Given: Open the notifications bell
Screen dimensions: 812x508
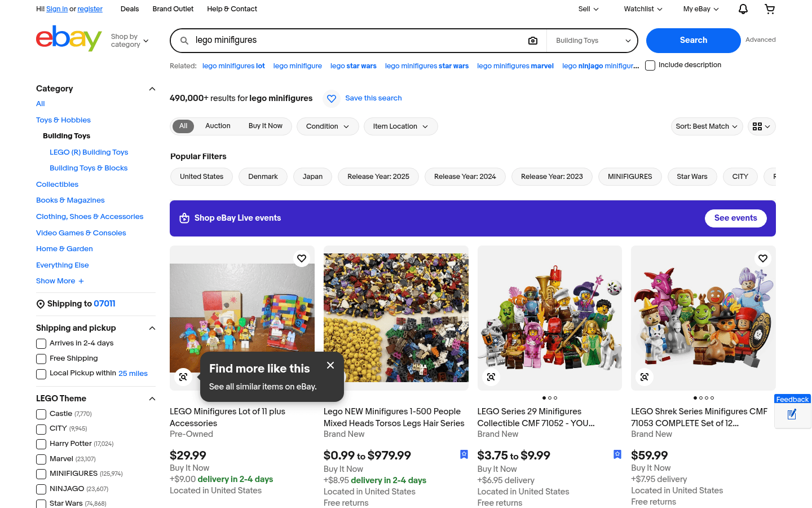Looking at the screenshot, I should click(743, 9).
